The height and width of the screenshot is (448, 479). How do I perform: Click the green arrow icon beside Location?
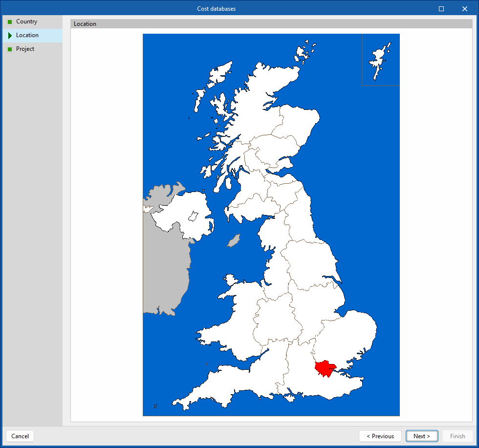(10, 36)
